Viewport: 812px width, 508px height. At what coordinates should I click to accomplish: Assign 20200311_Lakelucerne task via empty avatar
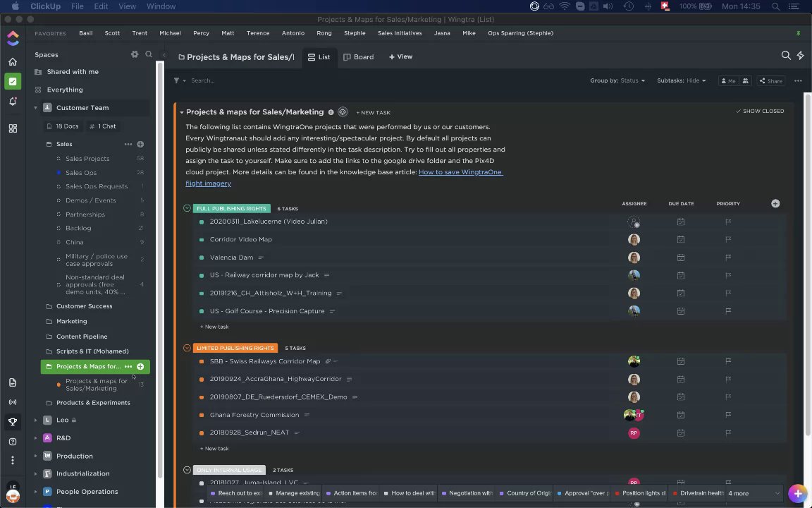(x=634, y=222)
